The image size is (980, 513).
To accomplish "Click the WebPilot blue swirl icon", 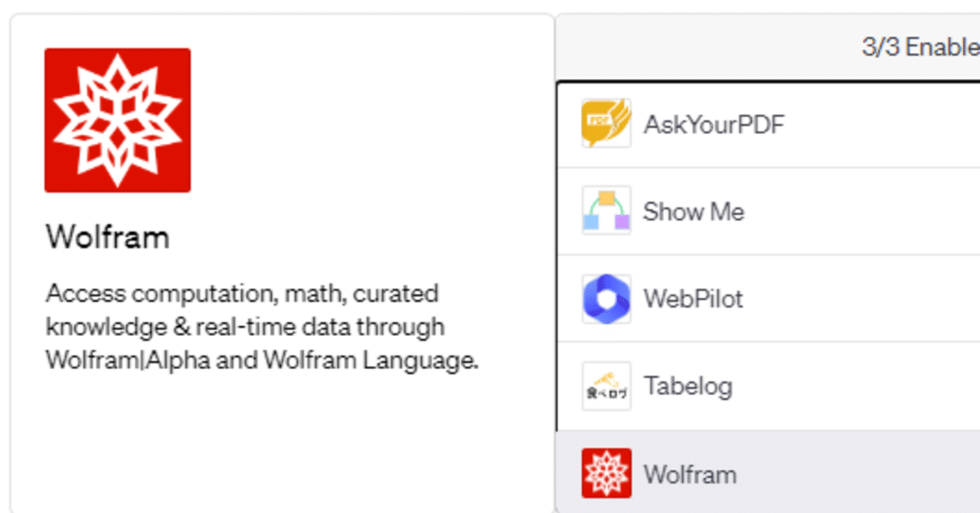I will [606, 299].
